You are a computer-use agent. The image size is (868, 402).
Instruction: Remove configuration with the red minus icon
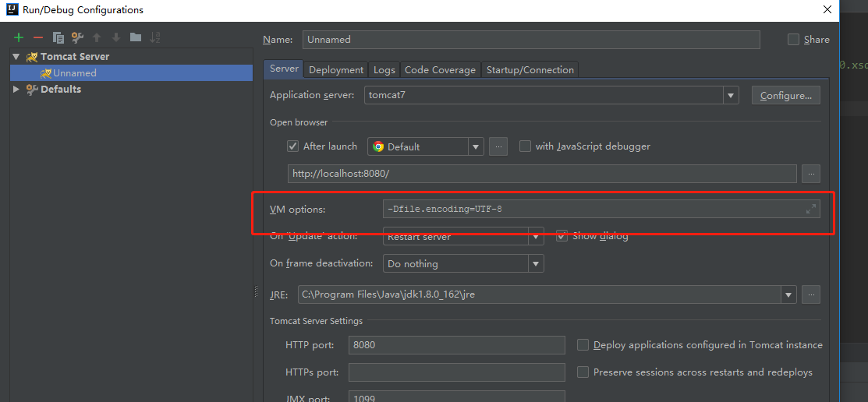click(x=38, y=37)
